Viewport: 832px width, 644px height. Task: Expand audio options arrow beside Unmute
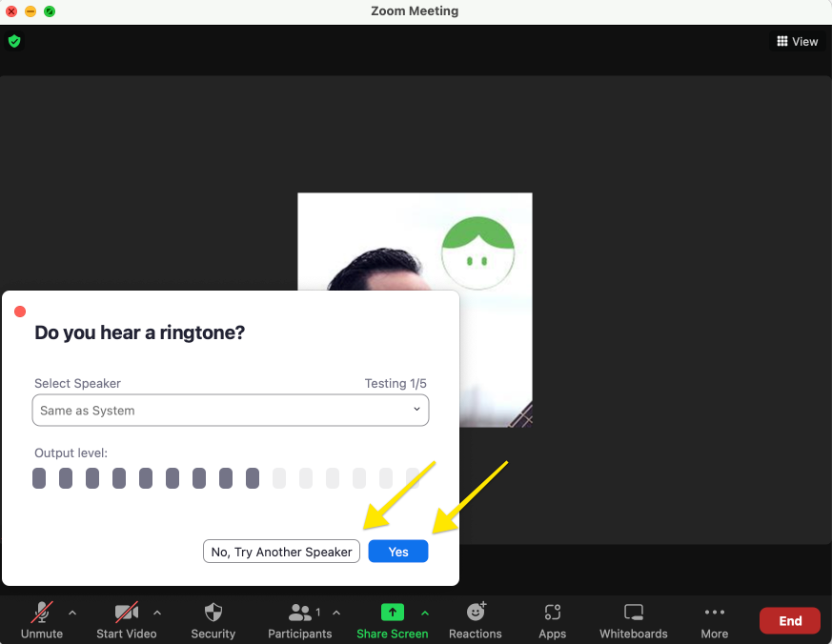point(72,613)
